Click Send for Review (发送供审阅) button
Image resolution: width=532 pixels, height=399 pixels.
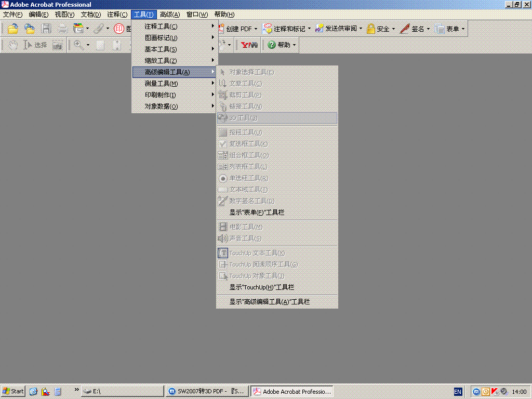pyautogui.click(x=336, y=29)
